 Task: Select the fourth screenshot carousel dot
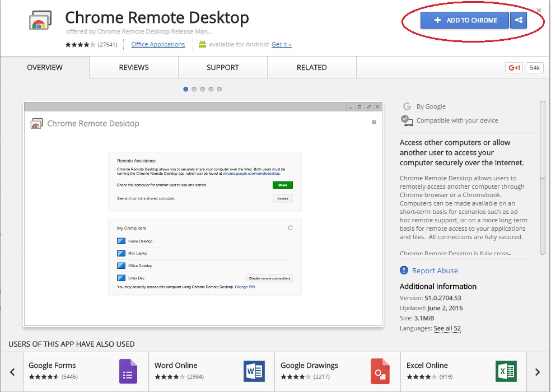pyautogui.click(x=211, y=89)
